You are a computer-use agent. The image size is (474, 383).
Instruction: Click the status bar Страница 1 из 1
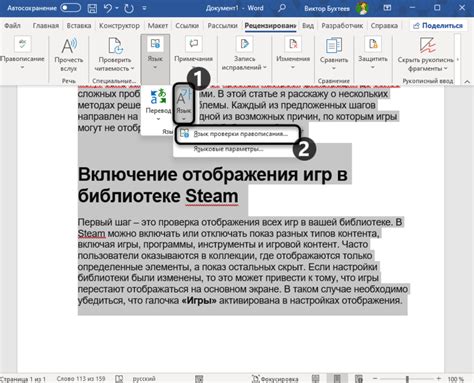tap(23, 379)
